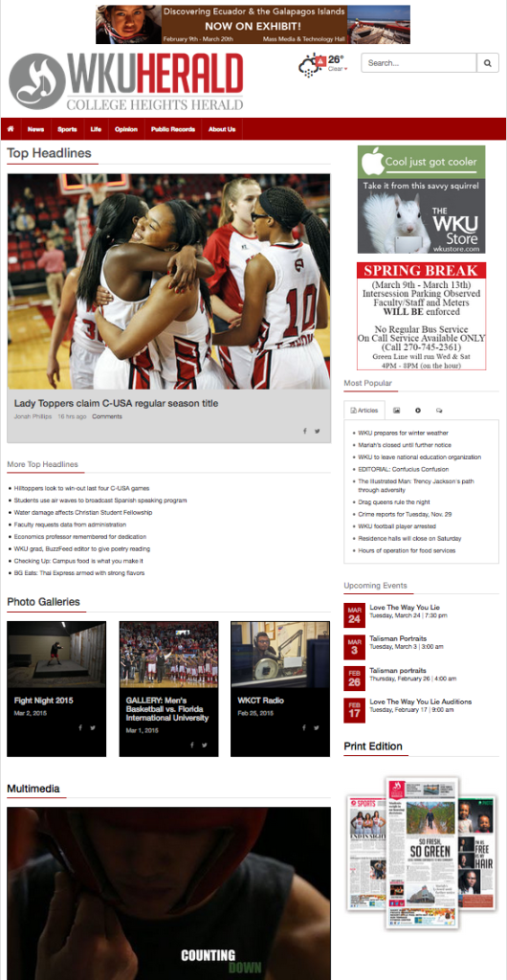Viewport: 507px width, 980px height.
Task: Open the Fight Night 2015 gallery thumbnail
Action: [56, 655]
